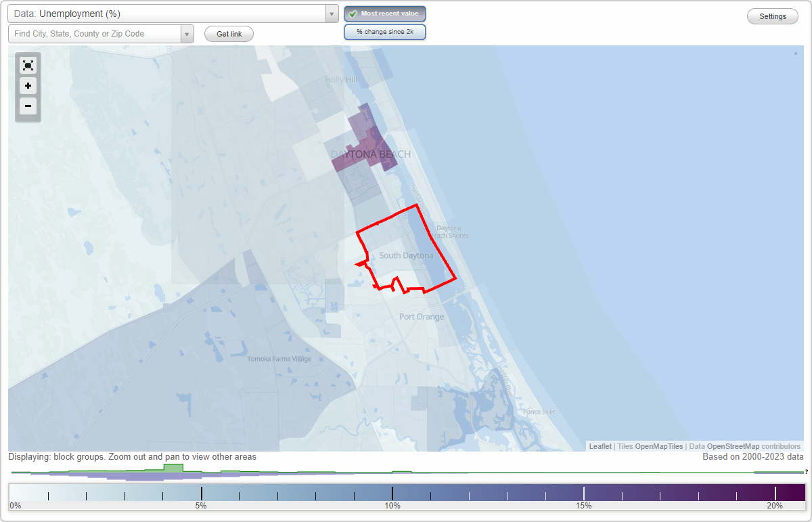Screen dimensions: 812x522
Task: Visit the OpenStreetMap contributors link
Action: [x=734, y=446]
